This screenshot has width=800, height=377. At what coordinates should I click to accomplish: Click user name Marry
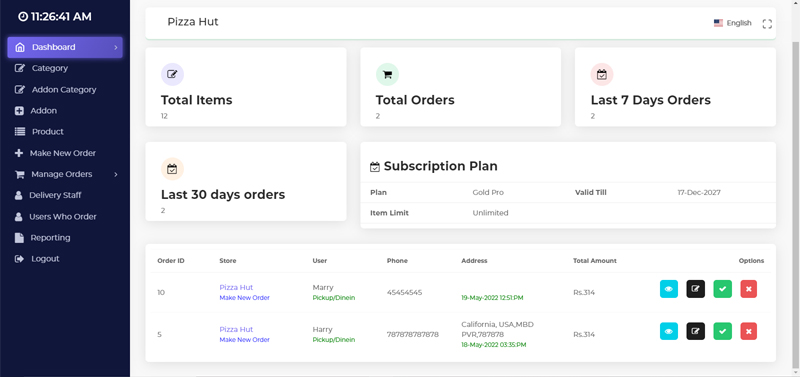tap(323, 288)
